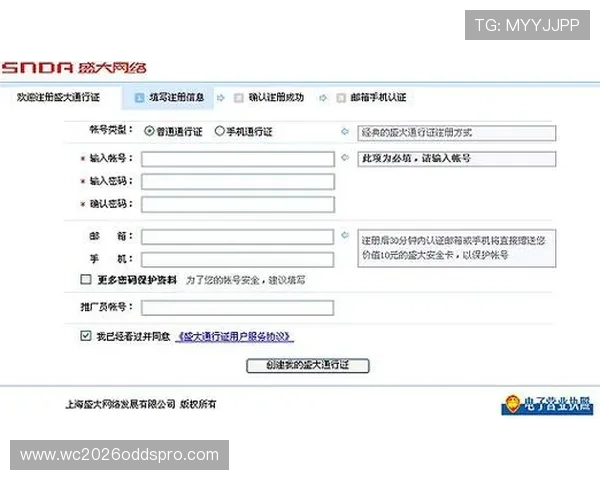This screenshot has height=480, width=600.
Task: Click the hint text about 盛大安全卡
Action: point(453,248)
